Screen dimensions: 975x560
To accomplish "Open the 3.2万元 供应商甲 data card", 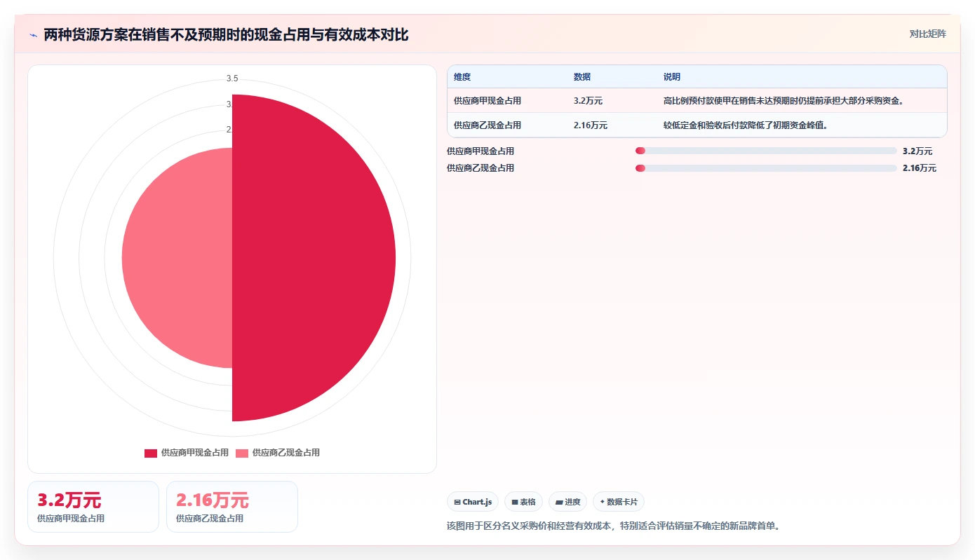I will (x=93, y=507).
